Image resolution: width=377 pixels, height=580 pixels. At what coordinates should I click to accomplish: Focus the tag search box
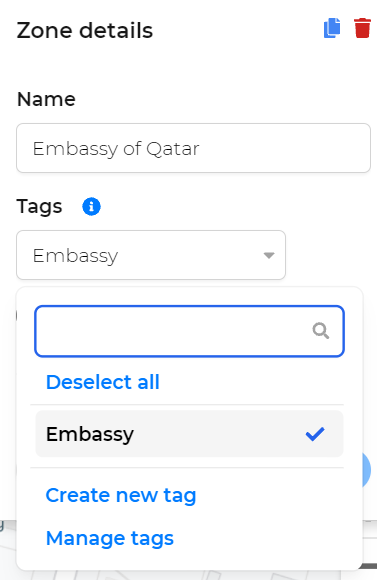[189, 331]
